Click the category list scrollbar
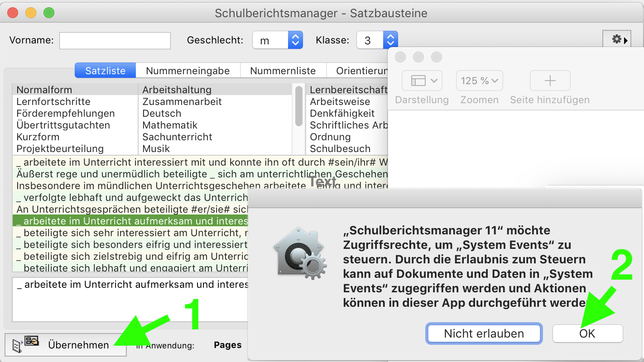The height and width of the screenshot is (362, 644). pos(299,106)
